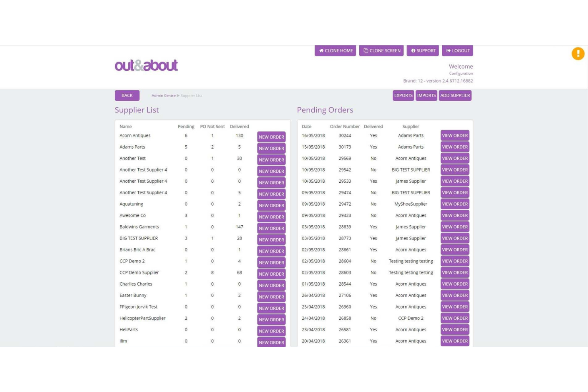Open the EXPORTS panel
The height and width of the screenshot is (392, 588).
(403, 95)
